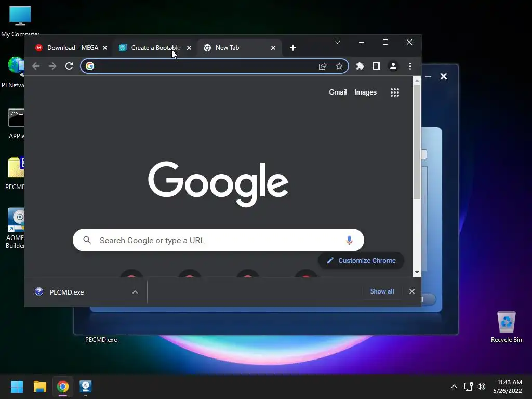The image size is (532, 399).
Task: Open the network icon in the system tray
Action: [469, 387]
